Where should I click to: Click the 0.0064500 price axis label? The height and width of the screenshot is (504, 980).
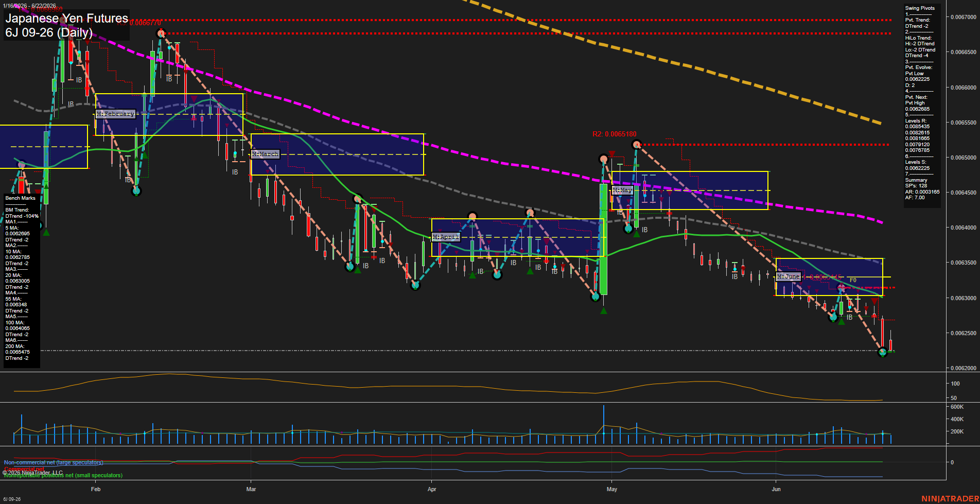pyautogui.click(x=963, y=193)
